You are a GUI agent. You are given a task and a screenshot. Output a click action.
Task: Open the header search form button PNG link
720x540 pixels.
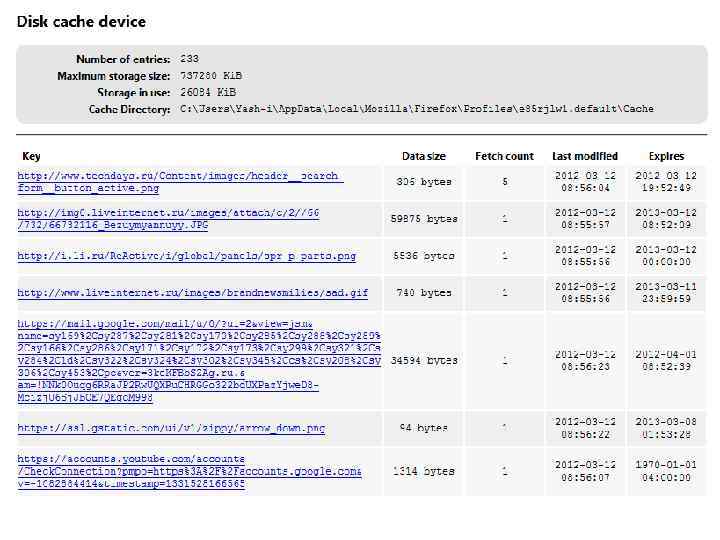[180, 181]
